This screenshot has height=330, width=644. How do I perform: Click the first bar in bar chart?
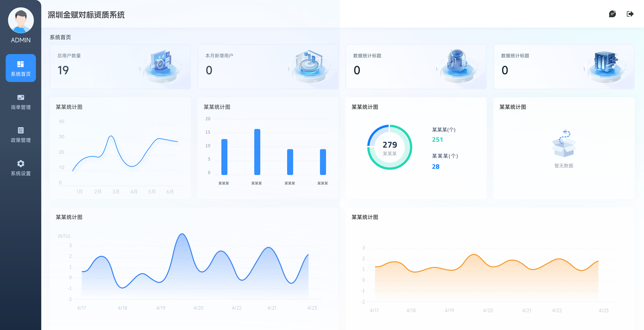224,157
